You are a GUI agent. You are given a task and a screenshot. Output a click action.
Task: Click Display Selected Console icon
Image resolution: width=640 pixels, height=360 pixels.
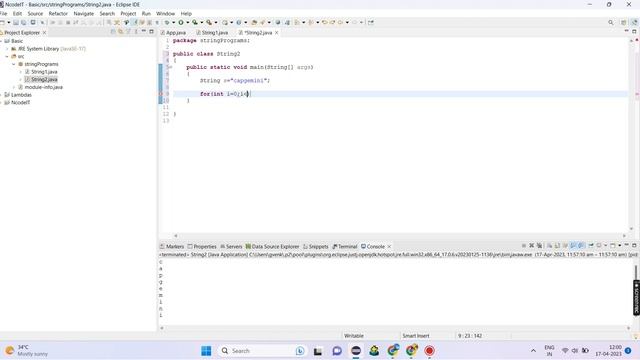pyautogui.click(x=599, y=246)
